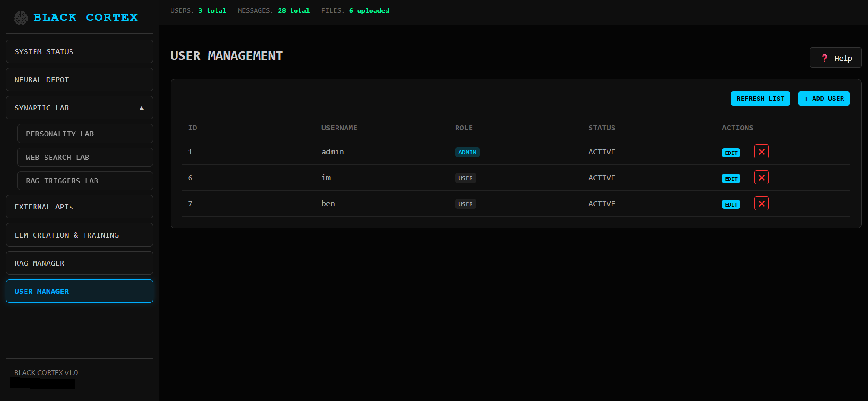Click the Add User button
The height and width of the screenshot is (401, 868).
click(x=823, y=99)
